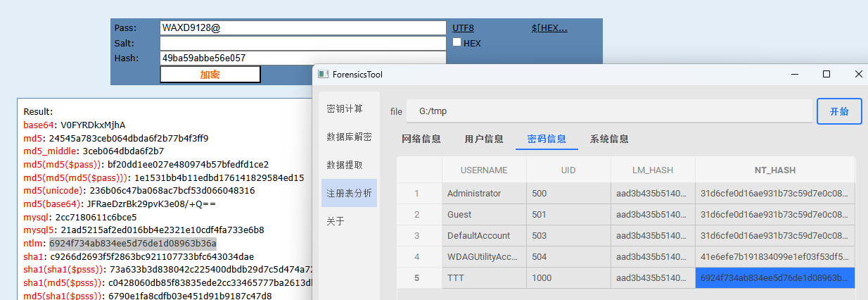Open the 关于 about page
The image size is (868, 300).
[336, 221]
